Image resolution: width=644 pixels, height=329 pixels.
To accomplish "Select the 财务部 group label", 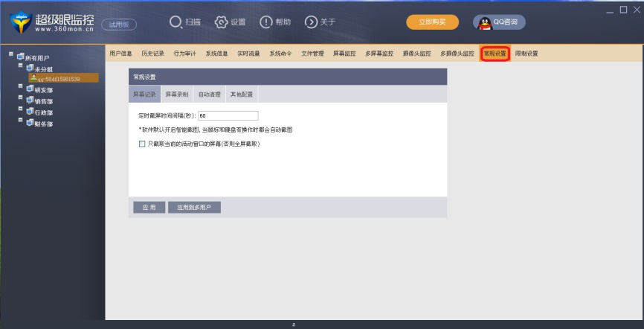I will tap(44, 124).
